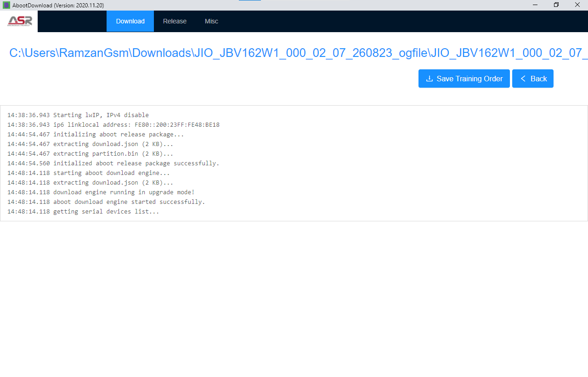Image resolution: width=588 pixels, height=377 pixels.
Task: Click the "initializing aboot release package" log line
Action: 119,135
